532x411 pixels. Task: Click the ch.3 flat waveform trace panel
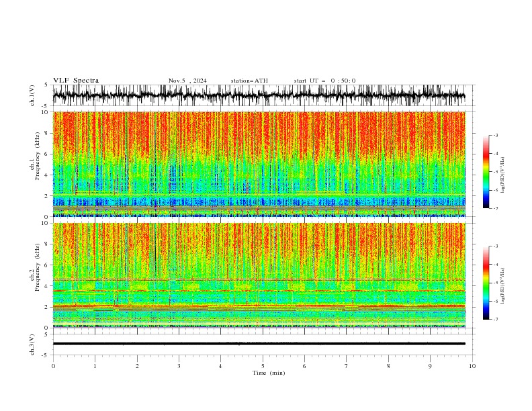(263, 345)
